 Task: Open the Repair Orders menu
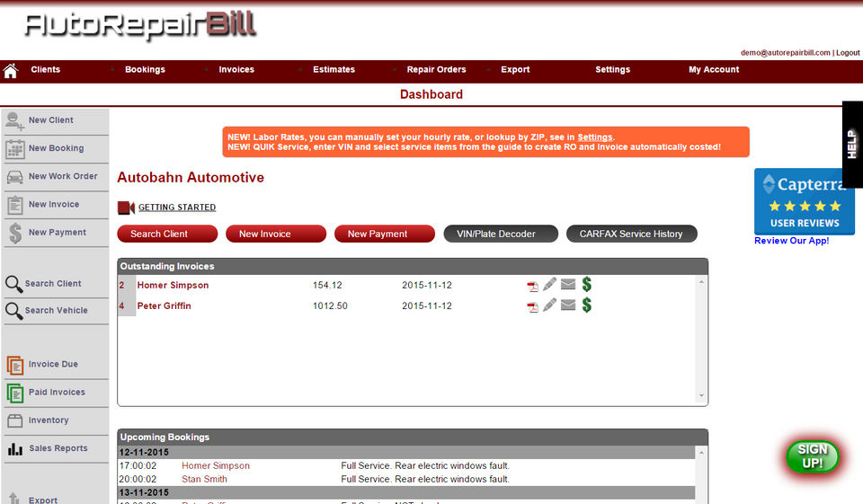tap(436, 69)
